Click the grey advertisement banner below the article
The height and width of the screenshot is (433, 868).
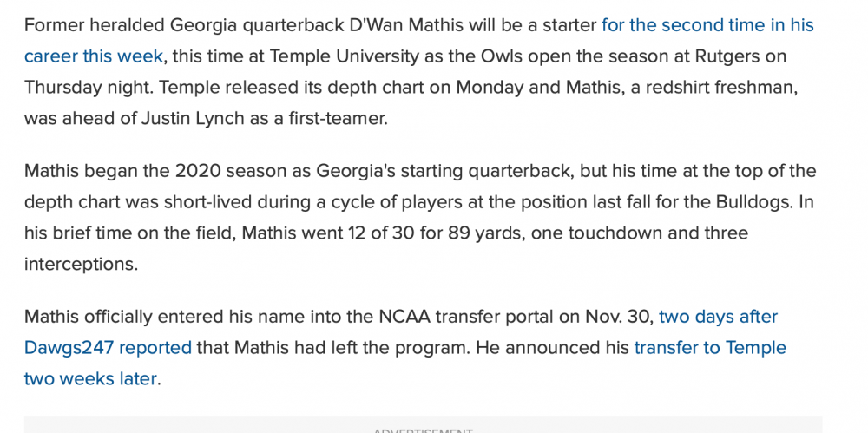pos(423,424)
